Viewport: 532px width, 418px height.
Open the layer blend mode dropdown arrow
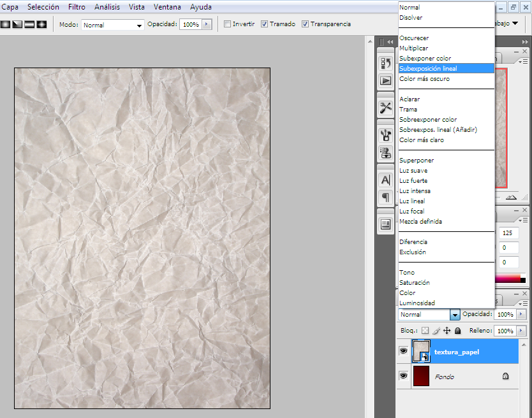[x=455, y=315]
